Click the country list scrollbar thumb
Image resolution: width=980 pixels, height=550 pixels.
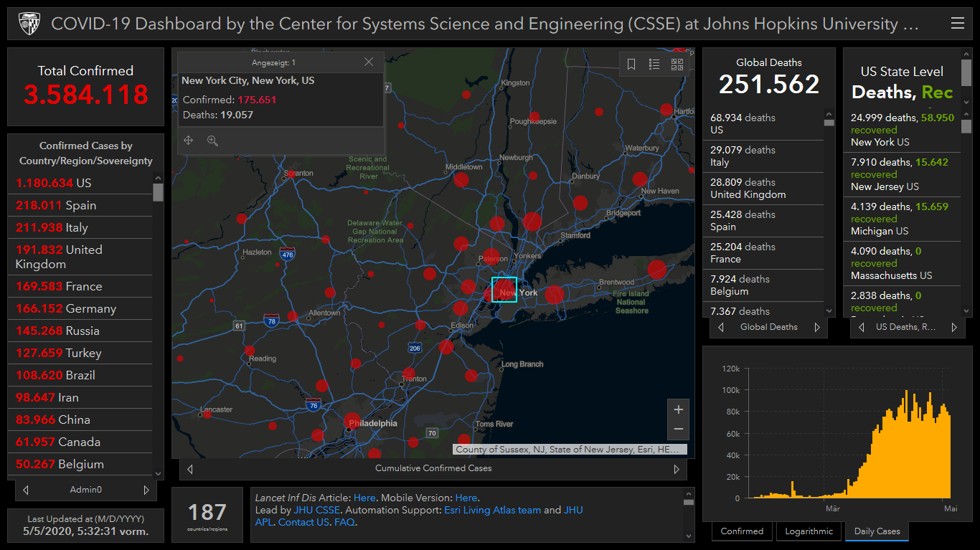coord(158,192)
